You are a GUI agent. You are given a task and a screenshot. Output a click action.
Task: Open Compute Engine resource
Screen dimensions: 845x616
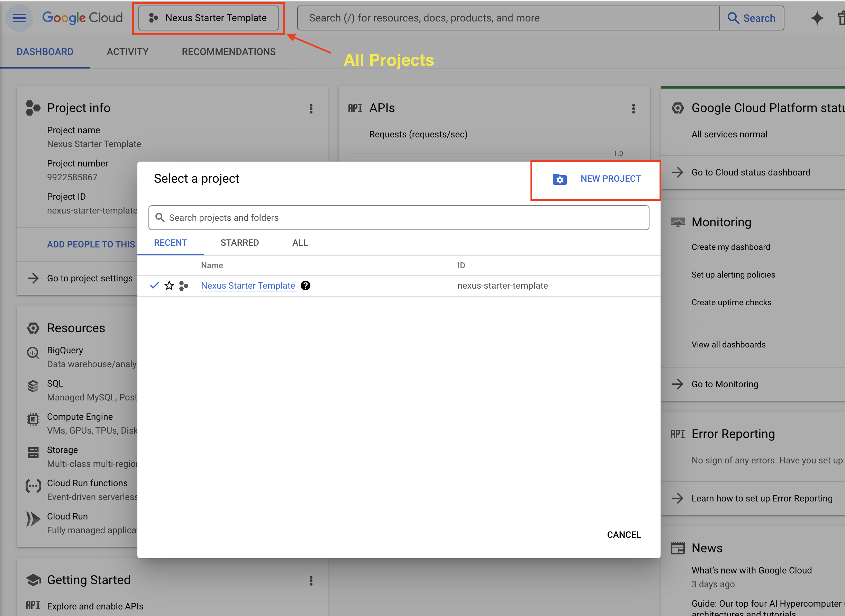click(x=80, y=417)
